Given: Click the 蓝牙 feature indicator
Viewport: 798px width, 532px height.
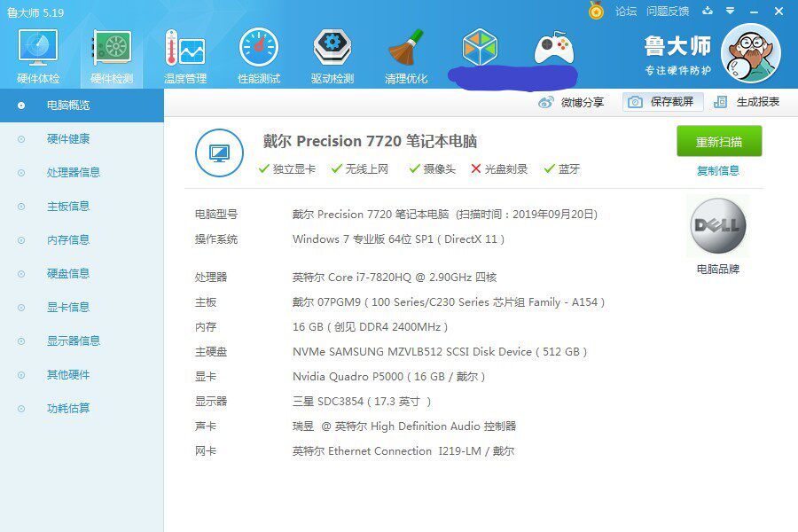Looking at the screenshot, I should [x=562, y=169].
